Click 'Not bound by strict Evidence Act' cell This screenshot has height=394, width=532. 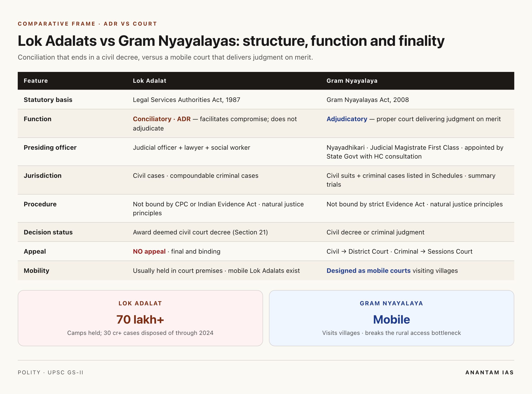coord(415,204)
